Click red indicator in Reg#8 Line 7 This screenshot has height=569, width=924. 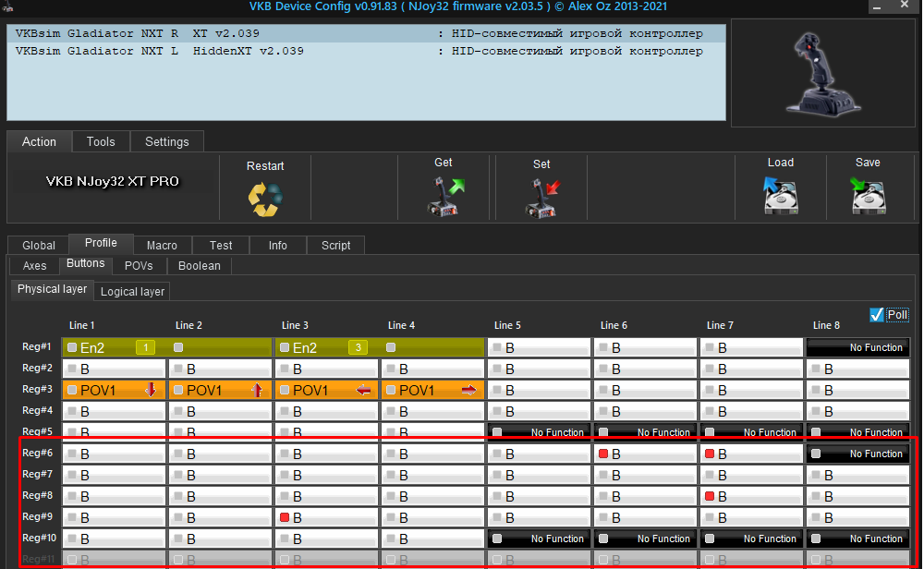pos(710,496)
